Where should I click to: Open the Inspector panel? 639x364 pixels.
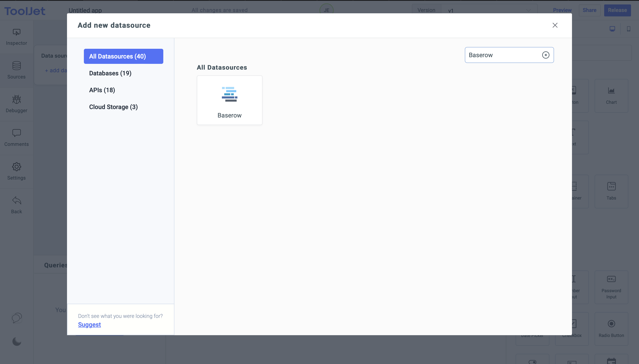point(16,36)
